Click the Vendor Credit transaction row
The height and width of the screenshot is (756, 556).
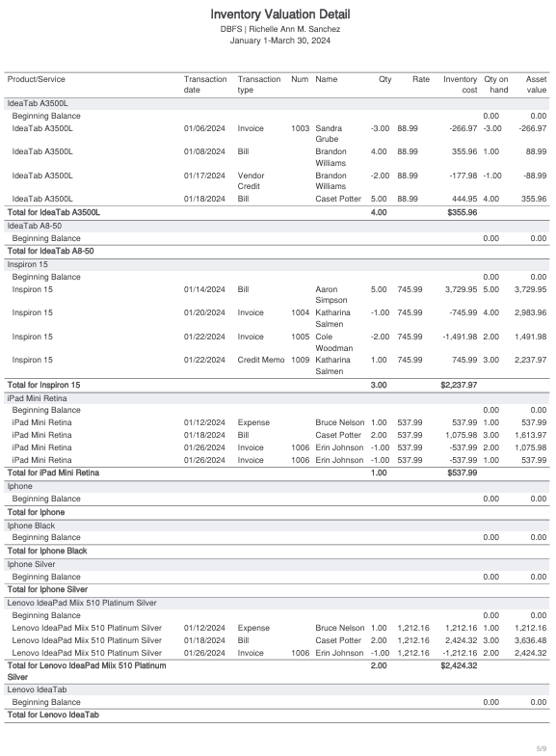click(x=278, y=181)
